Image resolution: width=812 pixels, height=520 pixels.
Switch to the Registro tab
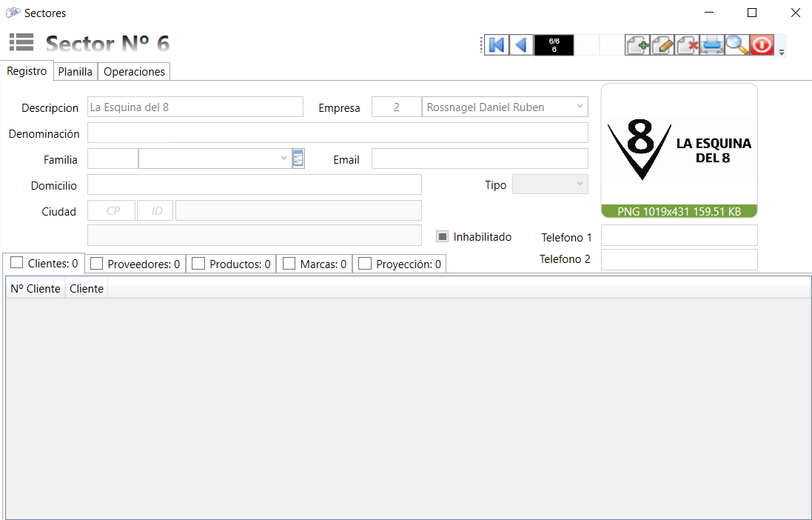(x=27, y=71)
